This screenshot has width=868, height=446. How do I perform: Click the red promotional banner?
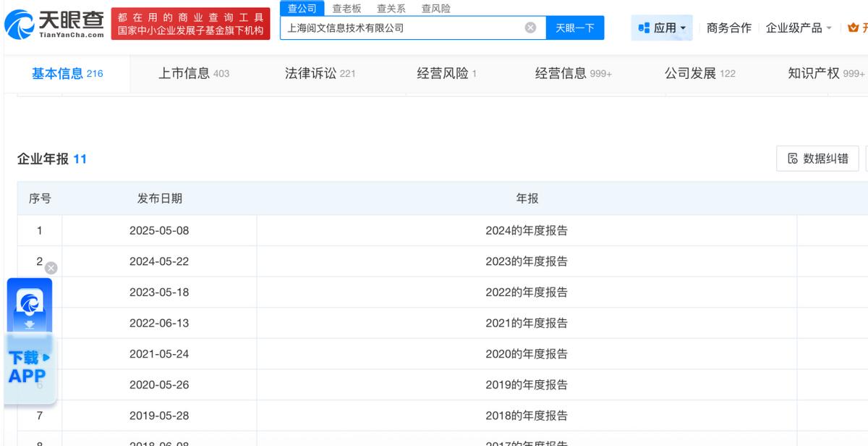pos(190,24)
